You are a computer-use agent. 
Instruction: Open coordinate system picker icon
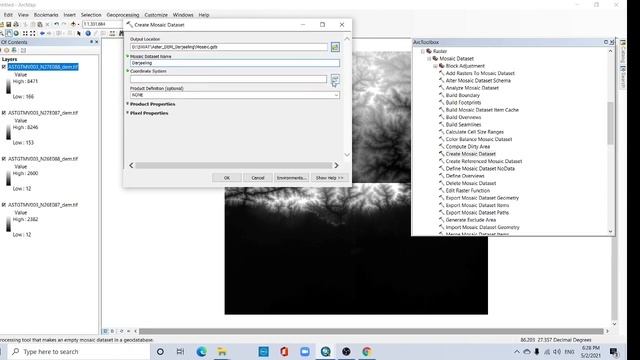click(x=335, y=80)
